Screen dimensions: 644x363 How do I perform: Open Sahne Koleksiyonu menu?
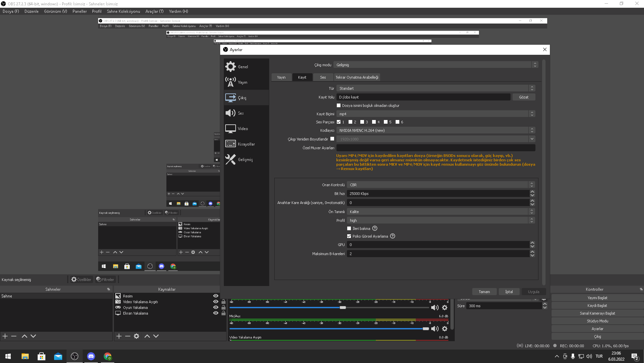tap(123, 11)
